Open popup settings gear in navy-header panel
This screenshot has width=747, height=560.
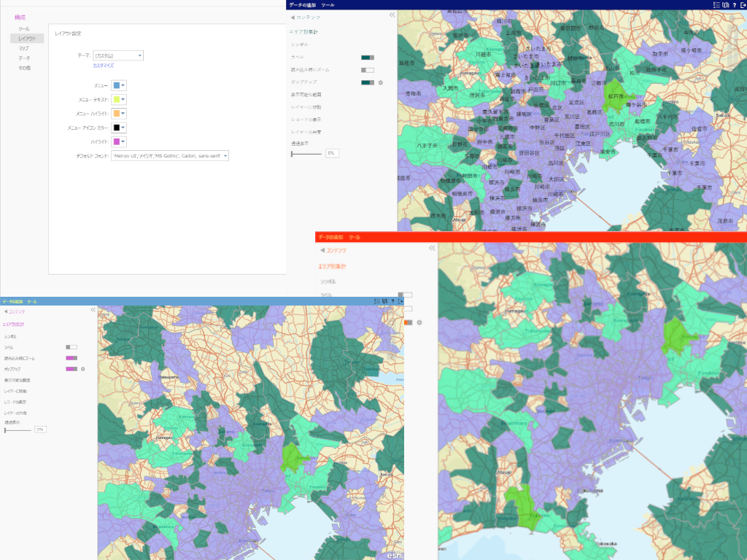pos(380,82)
